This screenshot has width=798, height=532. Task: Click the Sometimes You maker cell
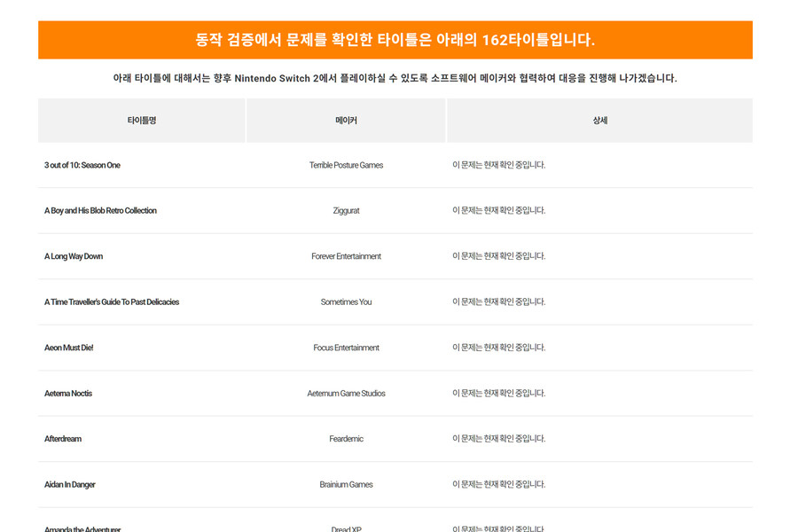(346, 301)
